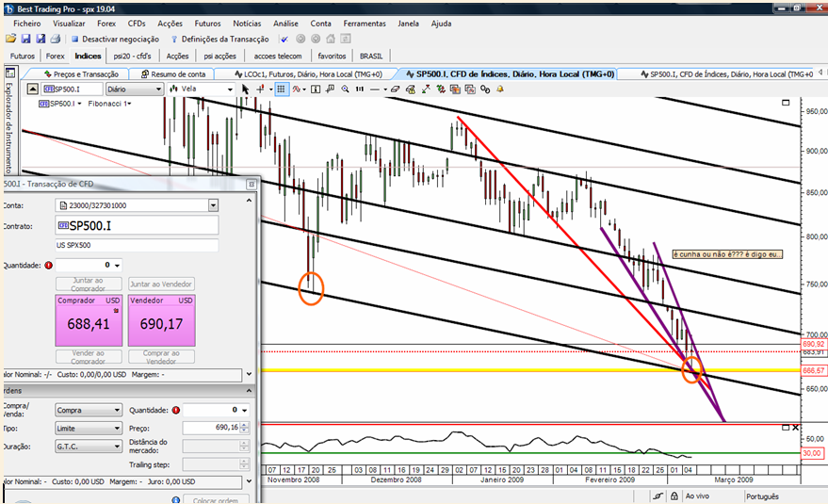Click the collapse up-arrow button beside SP500.I field
This screenshot has height=504, width=828.
[x=32, y=89]
